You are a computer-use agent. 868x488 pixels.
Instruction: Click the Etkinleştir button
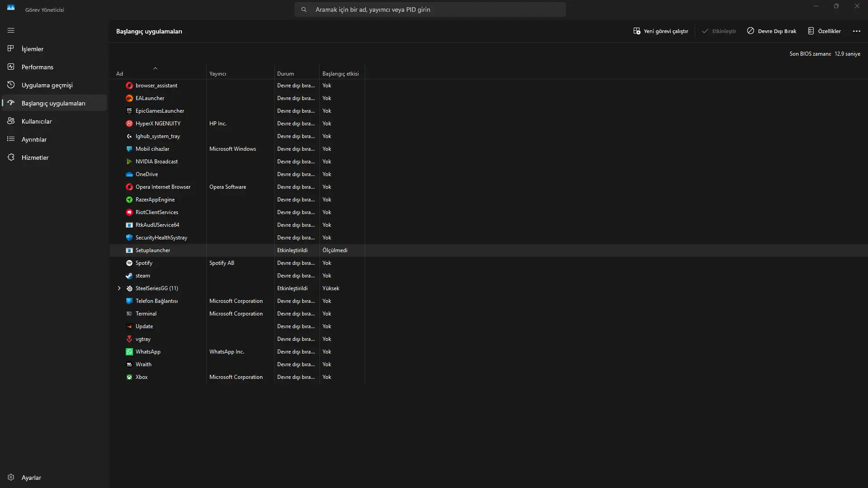719,31
